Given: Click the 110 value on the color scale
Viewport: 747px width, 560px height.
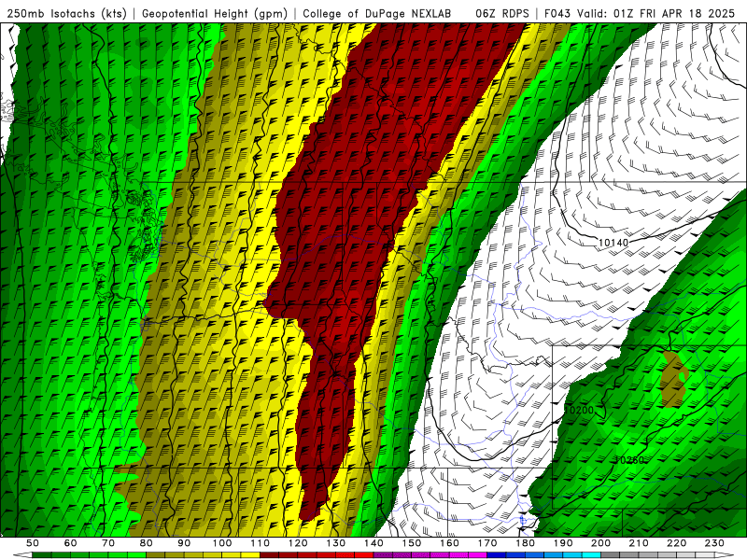Looking at the screenshot, I should click(261, 543).
